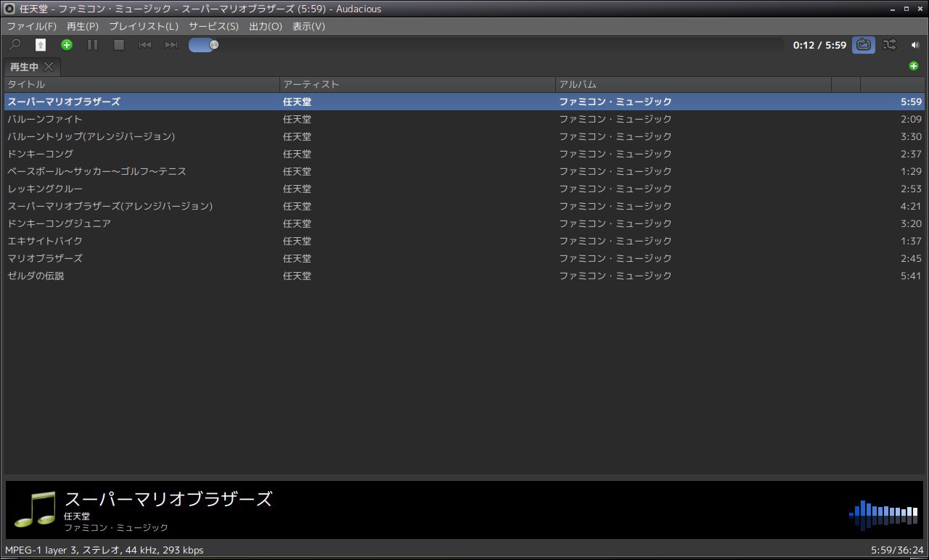Close the 再生中 playlist tab
Screen dimensions: 929x560
point(49,67)
